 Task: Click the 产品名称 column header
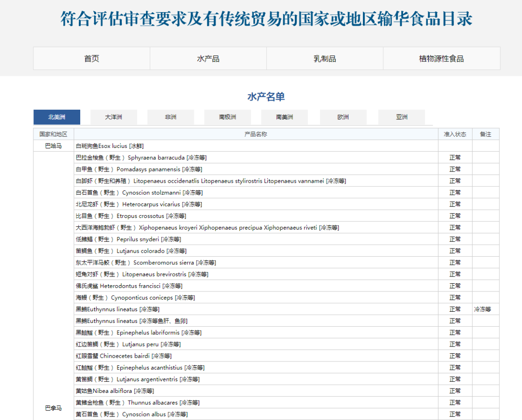coord(256,134)
